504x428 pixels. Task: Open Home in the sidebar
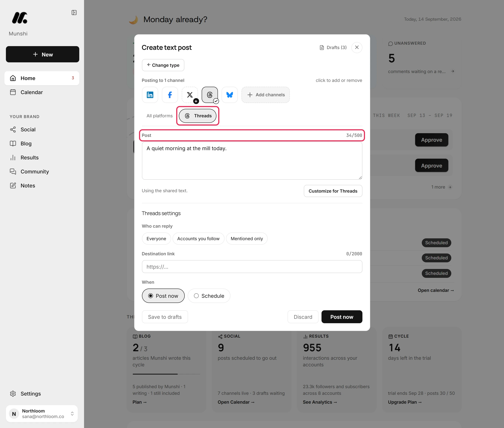click(42, 78)
